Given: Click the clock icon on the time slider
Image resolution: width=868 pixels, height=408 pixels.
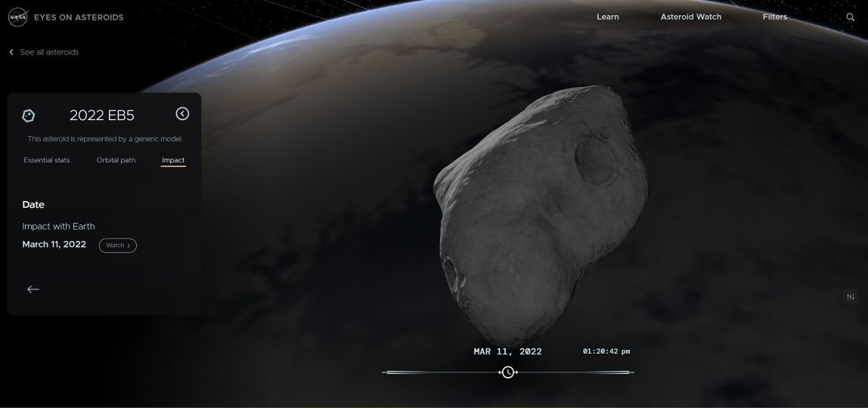Looking at the screenshot, I should (x=508, y=372).
